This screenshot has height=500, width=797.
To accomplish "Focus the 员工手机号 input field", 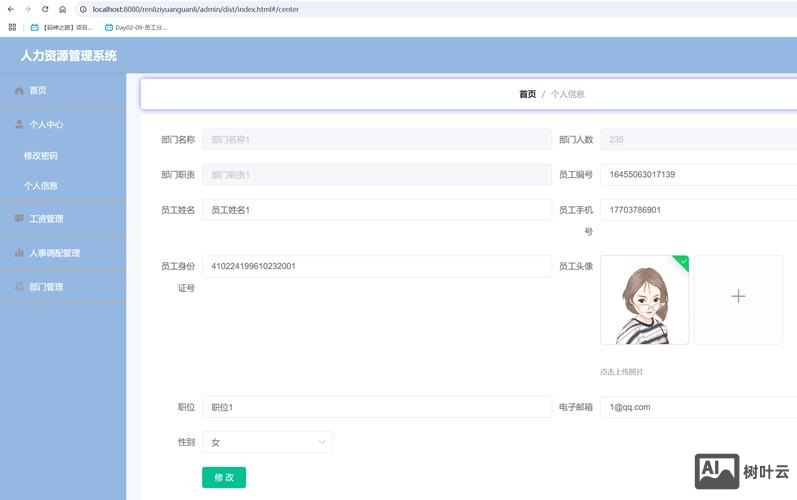I will point(698,210).
